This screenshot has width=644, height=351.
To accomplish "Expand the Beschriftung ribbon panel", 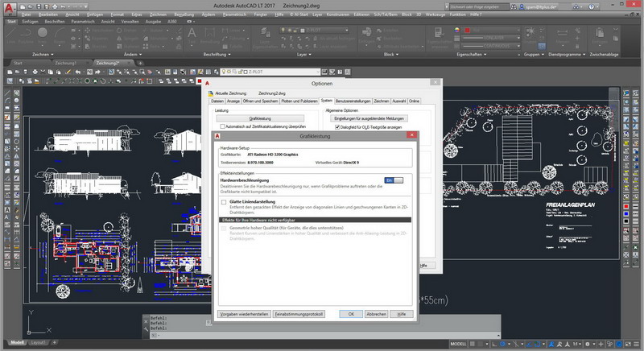I will tap(217, 54).
